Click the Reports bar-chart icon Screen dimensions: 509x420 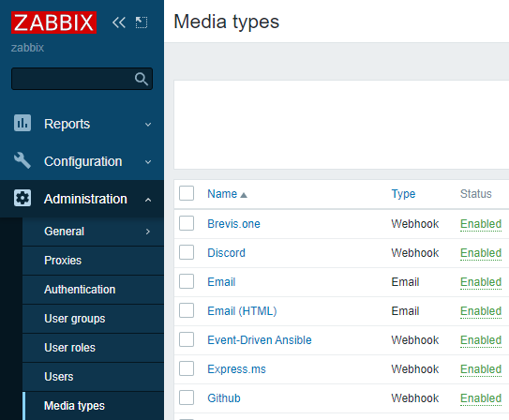(x=22, y=123)
